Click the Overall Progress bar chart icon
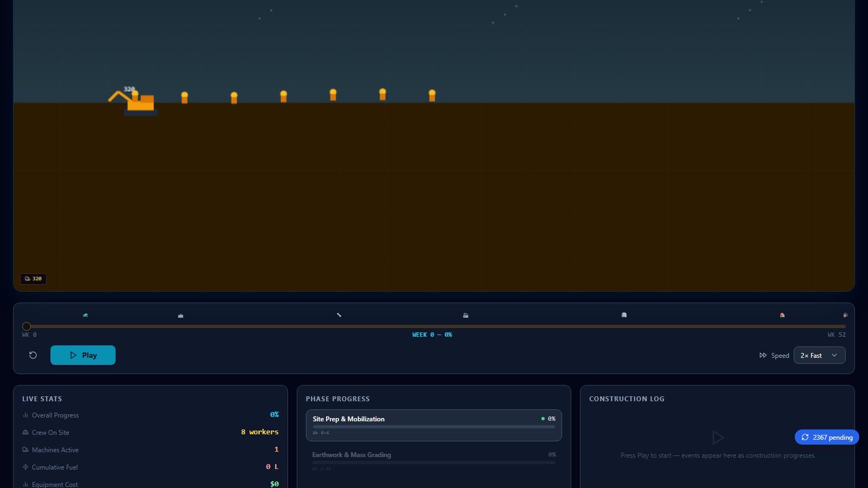868x488 pixels. click(x=25, y=415)
